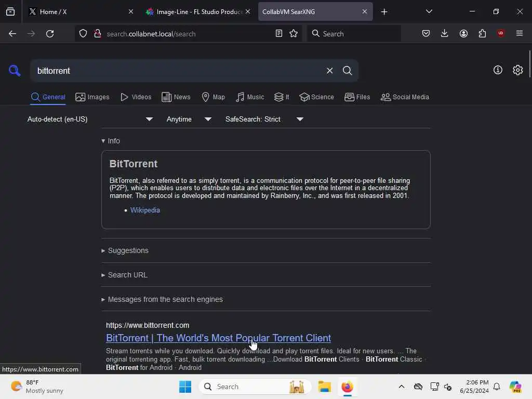The width and height of the screenshot is (532, 399).
Task: Select the It search category
Action: click(282, 97)
